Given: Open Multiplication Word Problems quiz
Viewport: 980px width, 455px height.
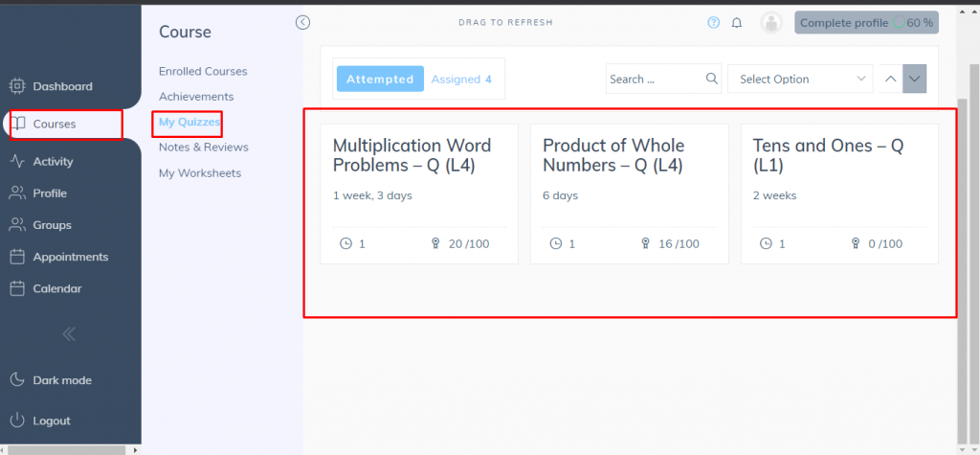Looking at the screenshot, I should click(412, 155).
